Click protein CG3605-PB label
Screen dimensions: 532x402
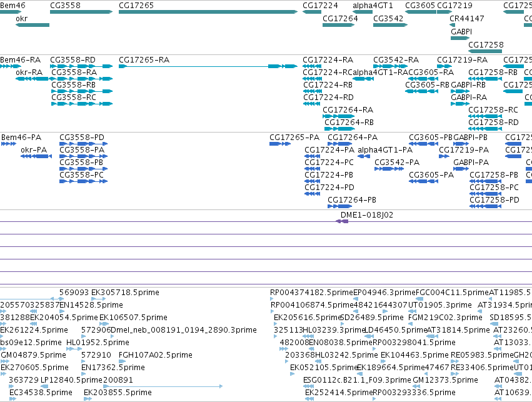coord(431,138)
